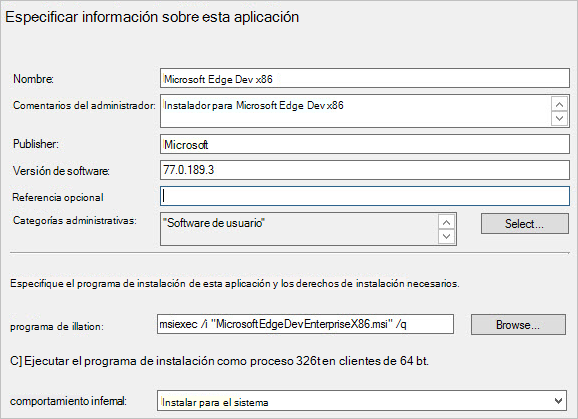Image resolution: width=578 pixels, height=419 pixels.
Task: Click the msiexec installation program field
Action: pos(305,324)
